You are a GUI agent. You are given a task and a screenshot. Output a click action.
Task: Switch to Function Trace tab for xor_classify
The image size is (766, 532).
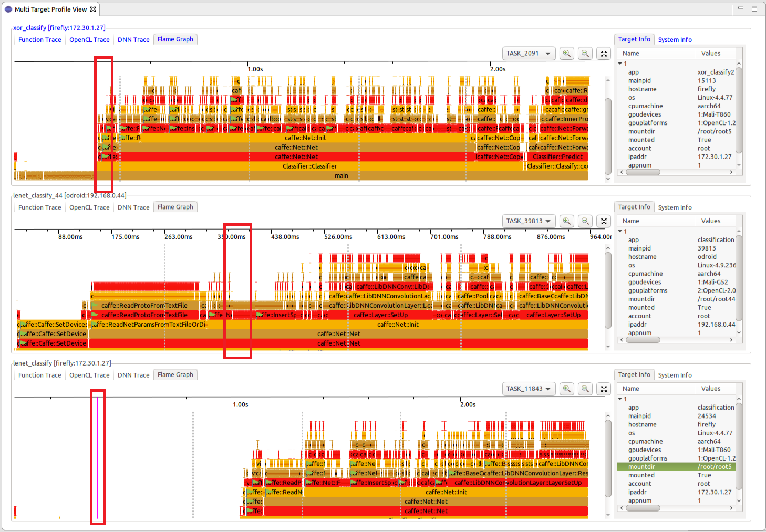point(39,40)
